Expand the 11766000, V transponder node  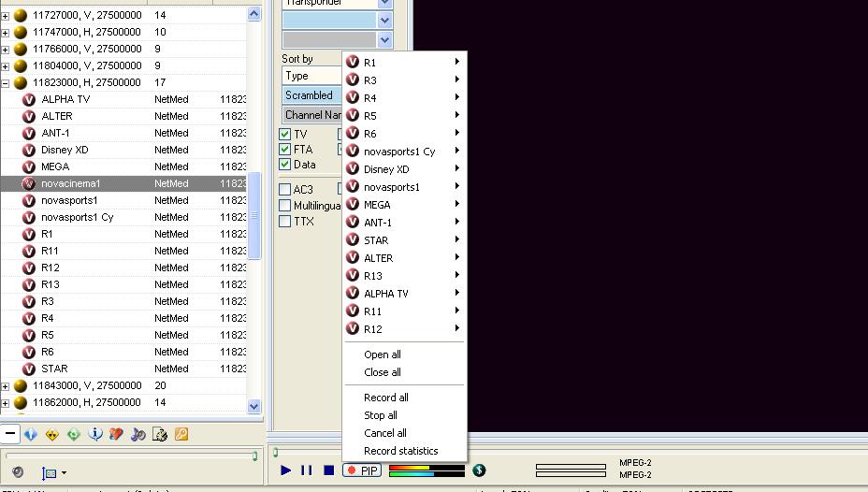pos(5,50)
